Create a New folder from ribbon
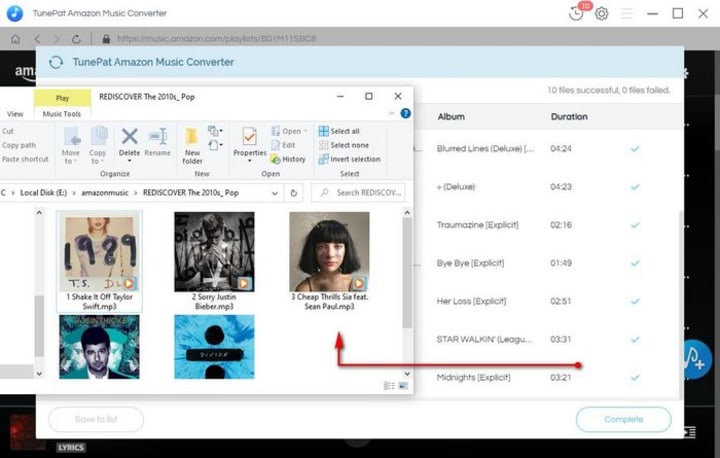This screenshot has width=720, height=458. 192,146
